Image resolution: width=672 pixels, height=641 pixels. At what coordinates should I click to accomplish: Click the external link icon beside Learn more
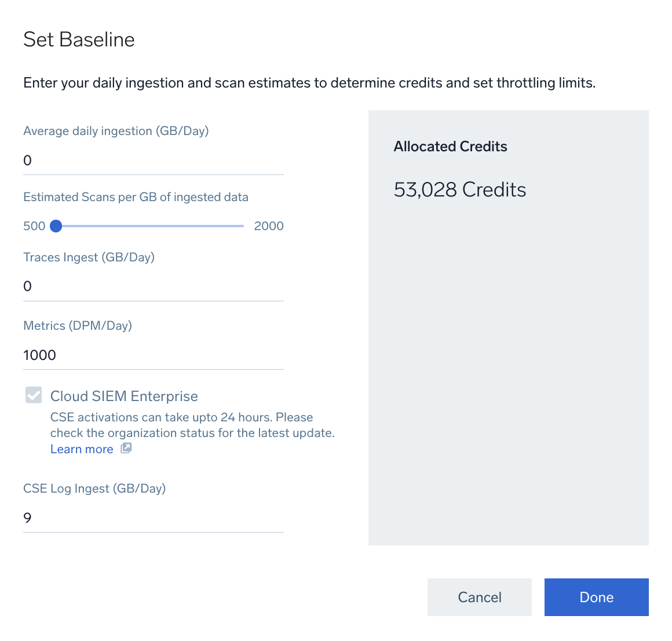pyautogui.click(x=126, y=448)
